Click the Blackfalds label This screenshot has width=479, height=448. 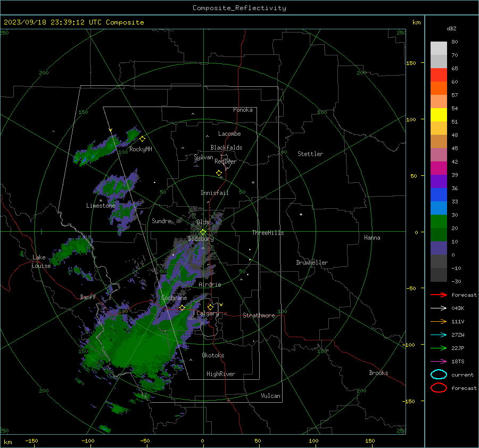(226, 148)
